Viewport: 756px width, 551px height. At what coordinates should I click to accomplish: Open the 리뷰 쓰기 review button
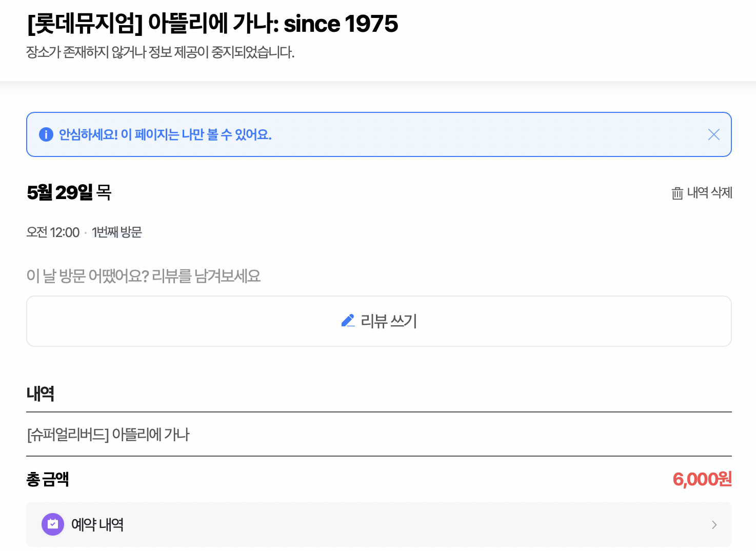click(379, 321)
